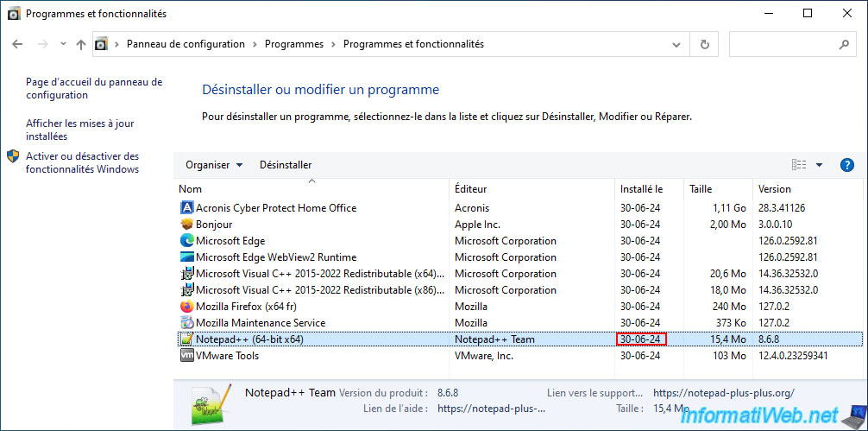The image size is (868, 431).
Task: Sort by the Taille column header
Action: point(718,189)
